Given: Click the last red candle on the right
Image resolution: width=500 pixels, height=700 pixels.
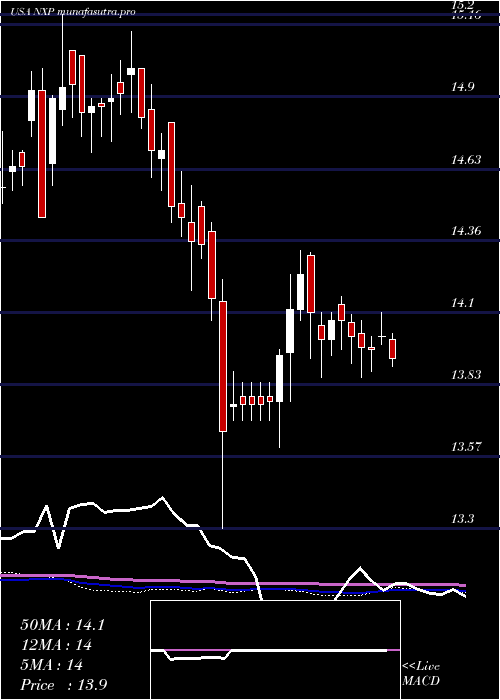Looking at the screenshot, I should tap(392, 349).
